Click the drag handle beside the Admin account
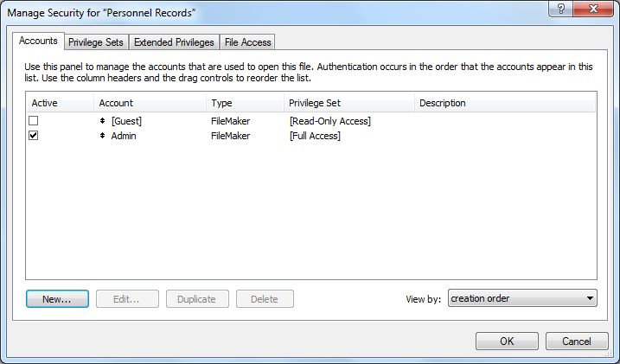 coord(103,136)
